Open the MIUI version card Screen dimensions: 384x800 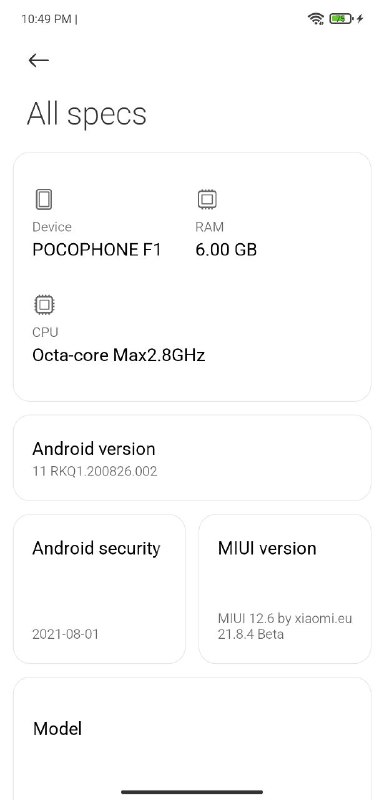[x=285, y=589]
